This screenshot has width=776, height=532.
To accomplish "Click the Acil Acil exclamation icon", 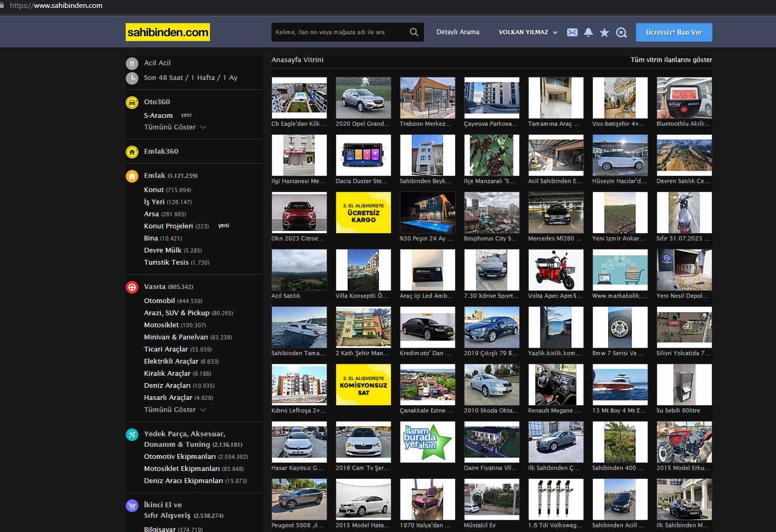I will point(132,64).
